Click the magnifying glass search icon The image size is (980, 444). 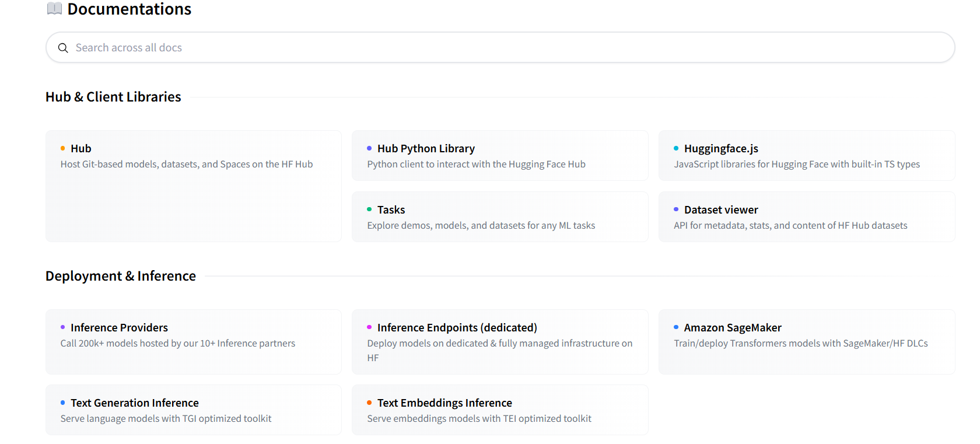(x=63, y=48)
